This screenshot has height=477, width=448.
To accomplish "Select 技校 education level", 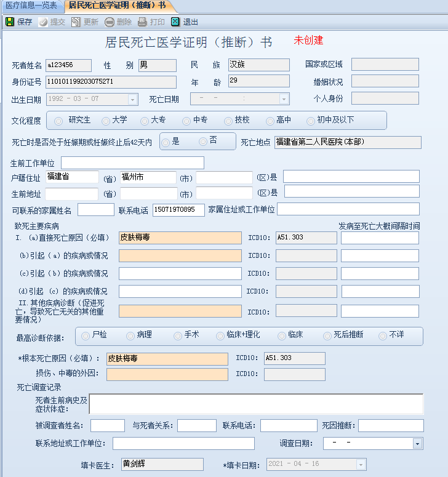I will pos(228,121).
